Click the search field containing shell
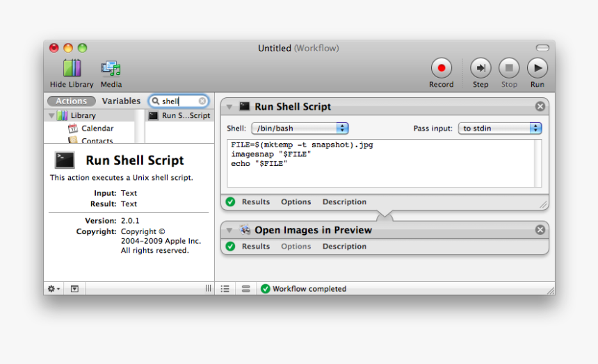The width and height of the screenshot is (598, 364). click(x=179, y=101)
